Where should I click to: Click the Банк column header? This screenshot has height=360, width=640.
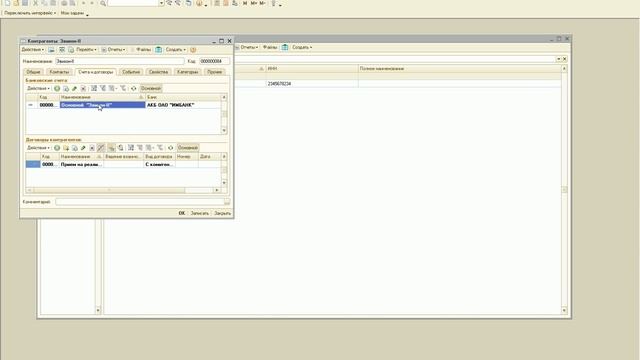[x=183, y=97]
